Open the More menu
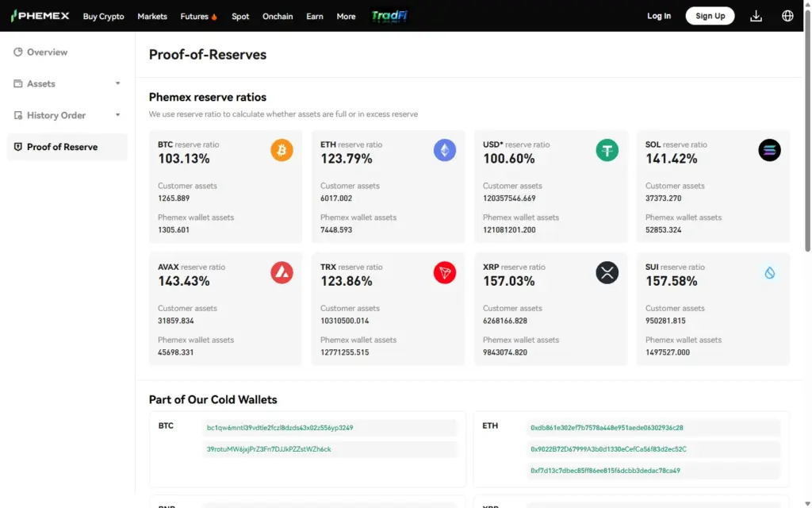The height and width of the screenshot is (508, 812). pyautogui.click(x=346, y=17)
